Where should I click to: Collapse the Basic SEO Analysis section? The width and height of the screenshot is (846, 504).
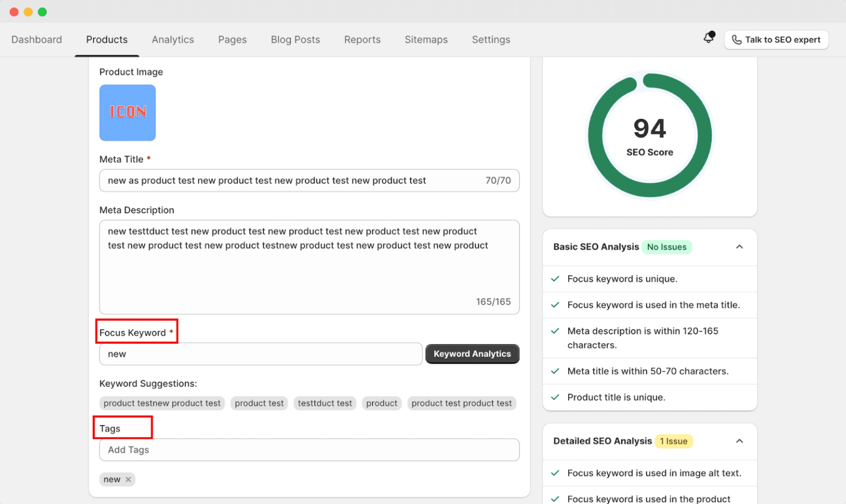click(x=739, y=247)
